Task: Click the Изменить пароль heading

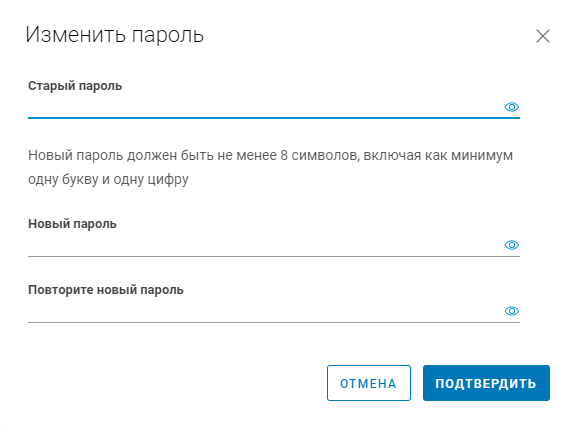Action: pos(114,35)
